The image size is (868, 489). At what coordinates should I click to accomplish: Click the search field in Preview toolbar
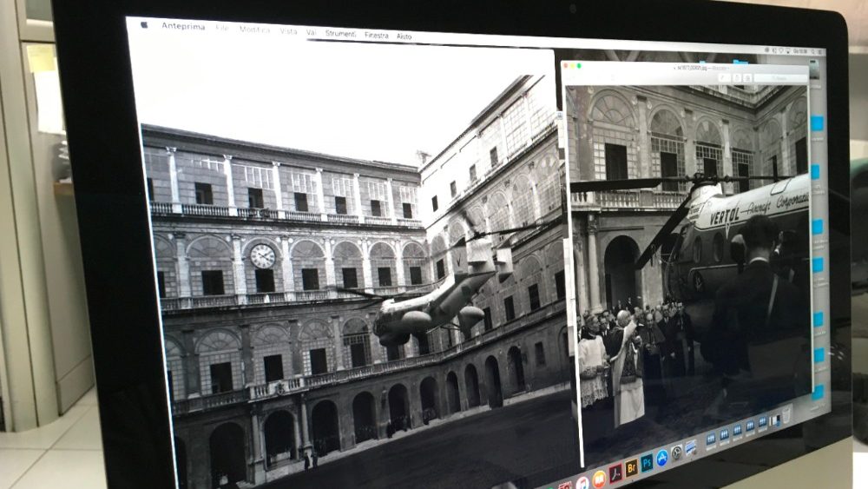tap(781, 78)
